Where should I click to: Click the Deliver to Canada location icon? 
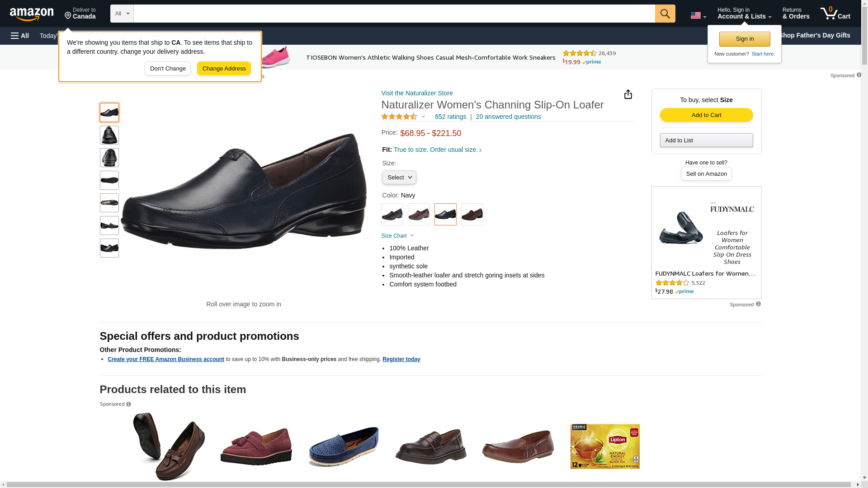coord(68,16)
